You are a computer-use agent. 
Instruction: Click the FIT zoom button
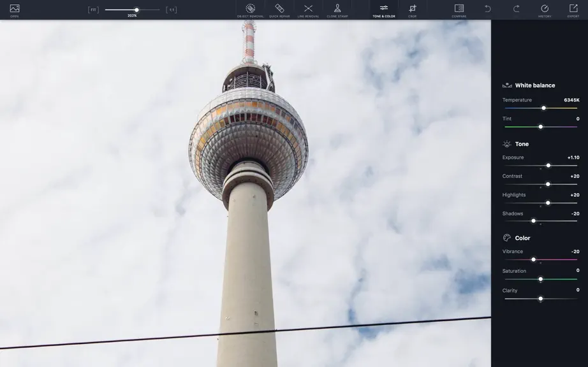tap(93, 10)
